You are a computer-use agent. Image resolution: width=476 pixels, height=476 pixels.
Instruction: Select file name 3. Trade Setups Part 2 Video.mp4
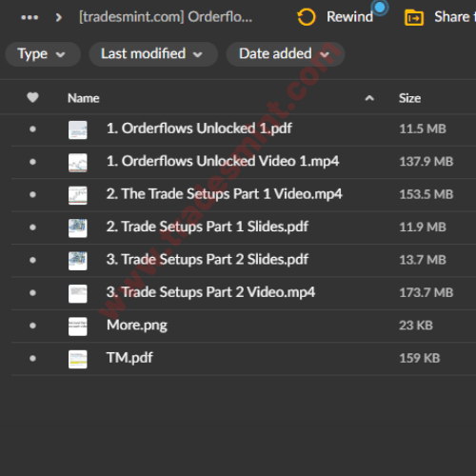[210, 292]
